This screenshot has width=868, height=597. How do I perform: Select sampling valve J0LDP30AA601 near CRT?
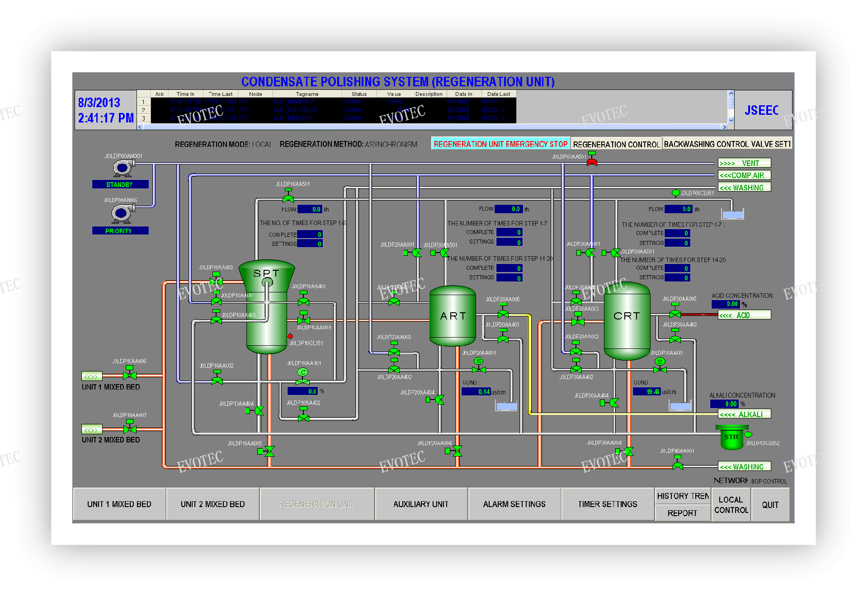click(x=660, y=365)
